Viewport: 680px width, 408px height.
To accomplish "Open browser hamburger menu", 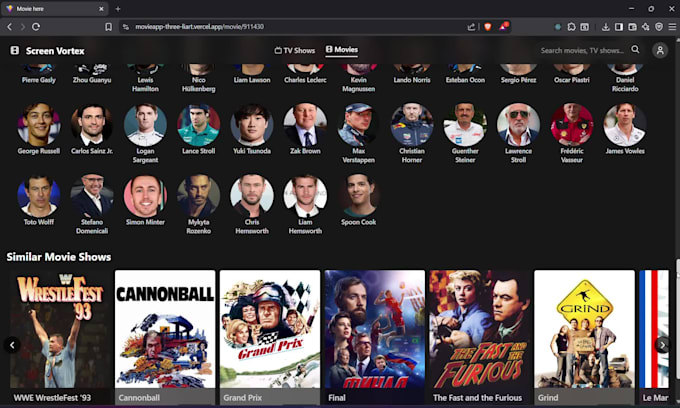I will (672, 27).
